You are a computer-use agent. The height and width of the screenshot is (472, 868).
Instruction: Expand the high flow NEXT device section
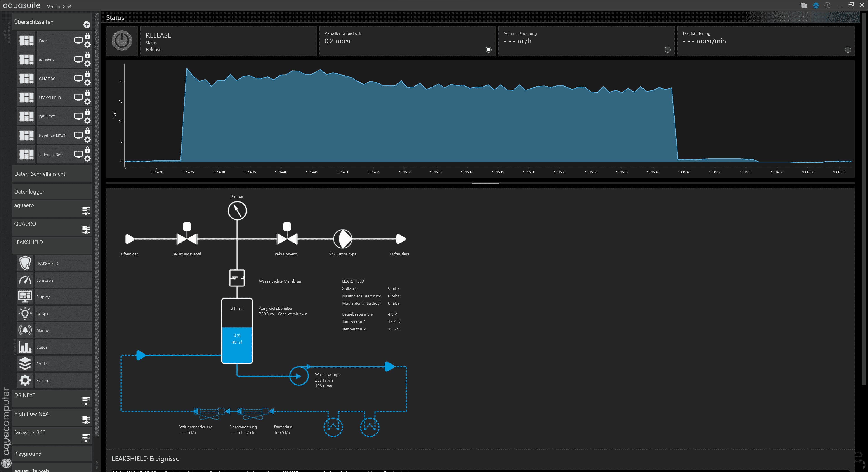(52, 418)
